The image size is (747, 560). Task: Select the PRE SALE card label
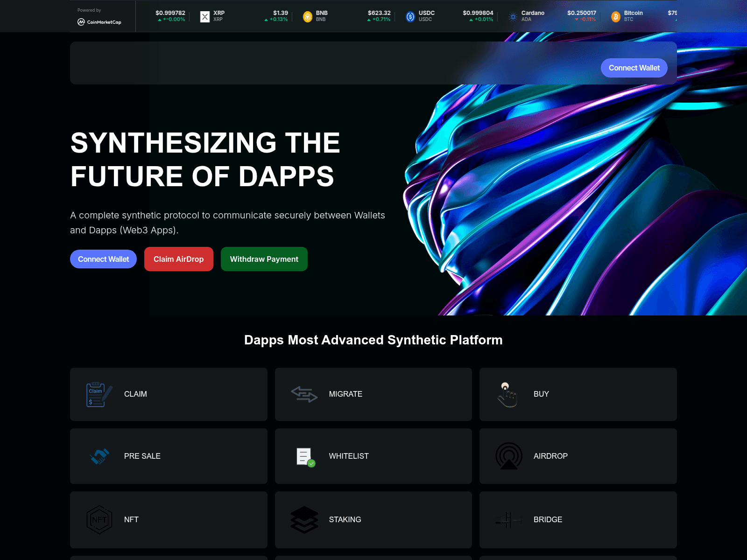142,456
